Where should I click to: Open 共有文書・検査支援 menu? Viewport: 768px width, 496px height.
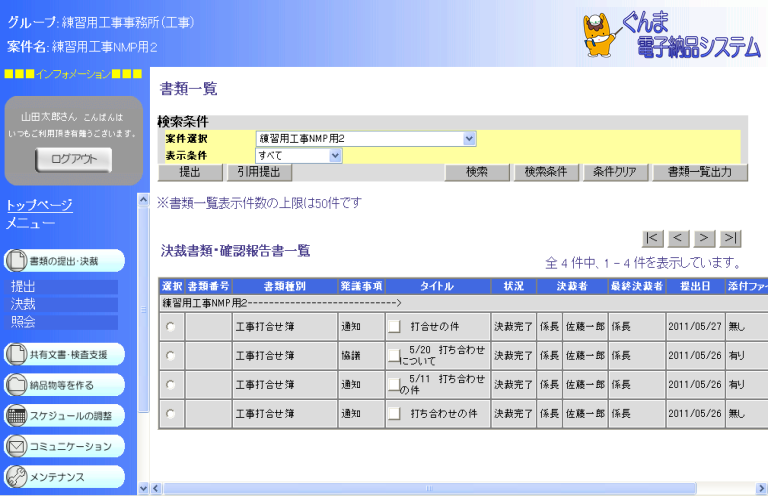tap(64, 354)
